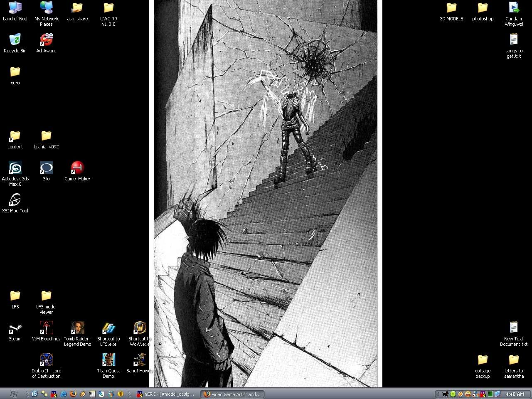
Task: Launch Diablo II - Lord of Destruction
Action: pos(46,366)
